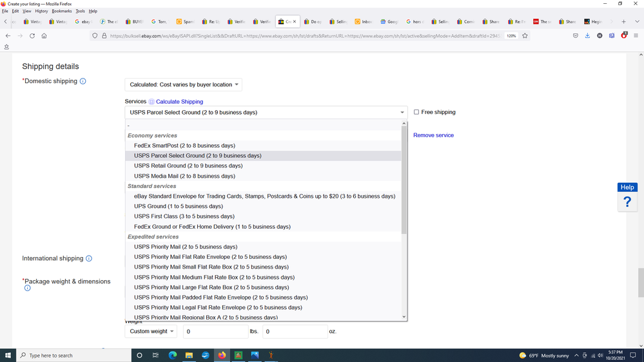This screenshot has width=644, height=362.
Task: Open File Explorer from the taskbar
Action: click(189, 355)
